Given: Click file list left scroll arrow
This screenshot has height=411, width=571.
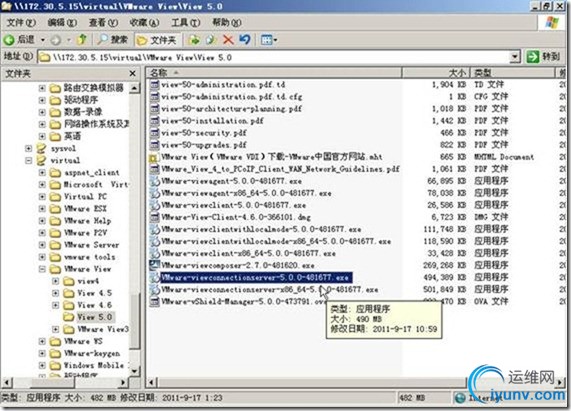Looking at the screenshot, I should tap(152, 382).
